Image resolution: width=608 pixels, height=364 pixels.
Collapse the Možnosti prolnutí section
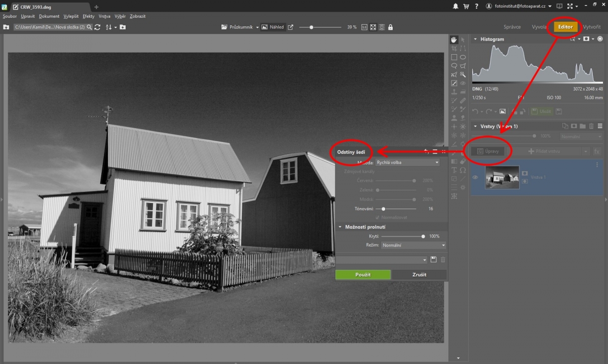pyautogui.click(x=340, y=227)
